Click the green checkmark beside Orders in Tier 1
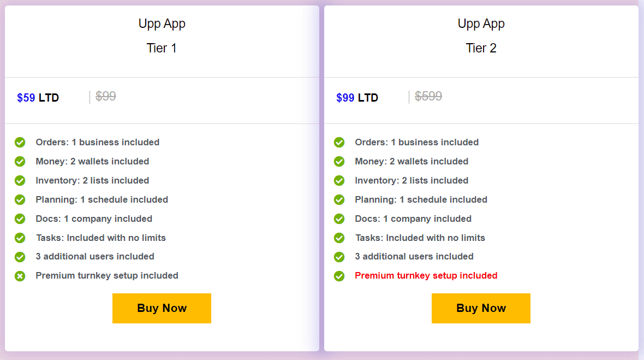 click(x=20, y=142)
